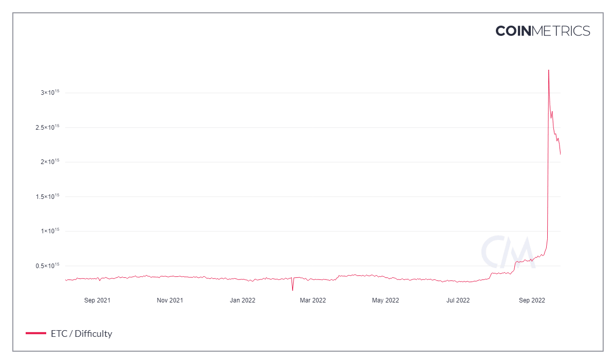Select the 1×10¹⁵ y-axis label

50,231
